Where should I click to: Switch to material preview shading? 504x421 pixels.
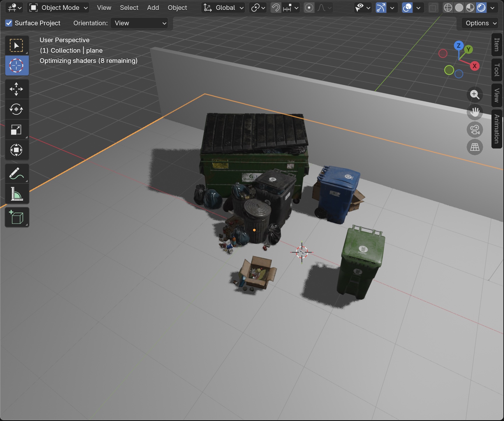click(470, 8)
